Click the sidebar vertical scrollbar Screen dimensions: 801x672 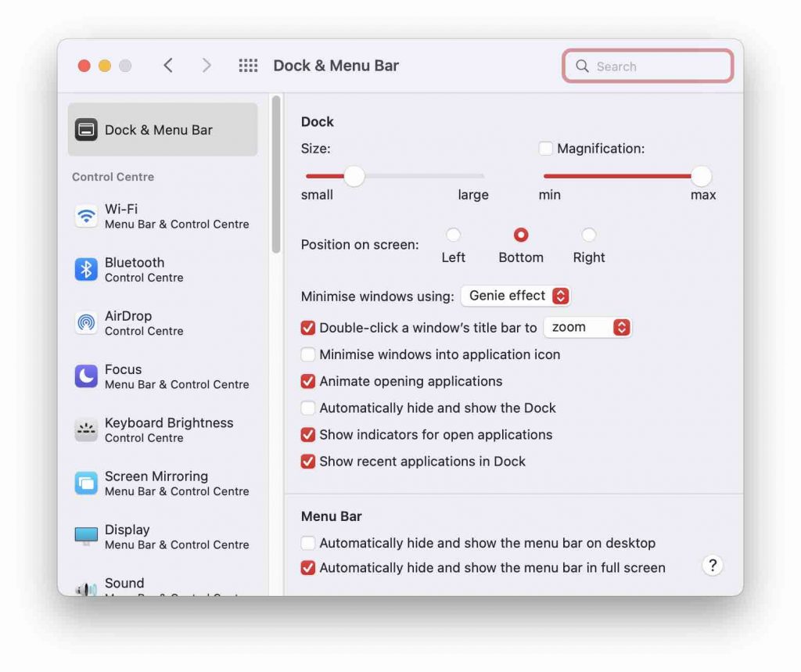click(276, 174)
